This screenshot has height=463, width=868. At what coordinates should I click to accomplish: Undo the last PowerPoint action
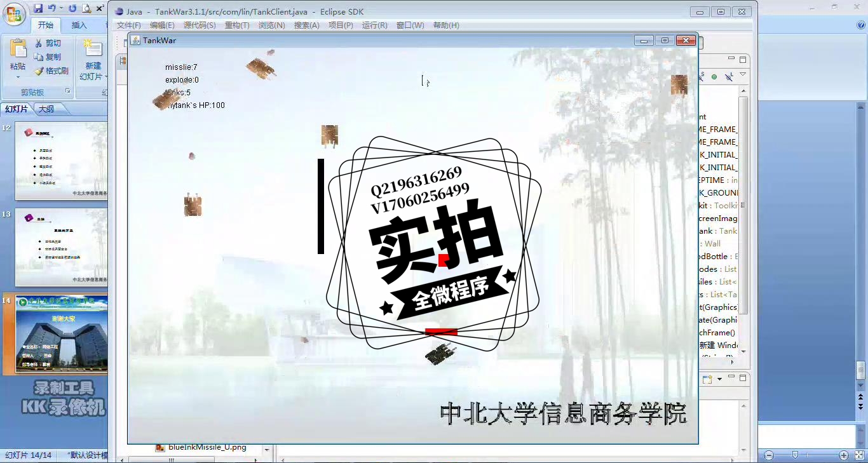pyautogui.click(x=51, y=8)
